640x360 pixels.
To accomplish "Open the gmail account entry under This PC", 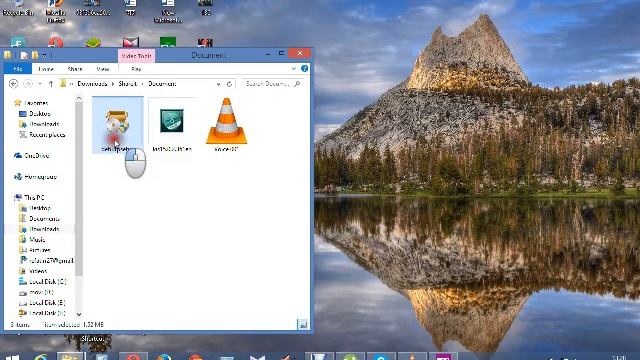I will coord(46,260).
